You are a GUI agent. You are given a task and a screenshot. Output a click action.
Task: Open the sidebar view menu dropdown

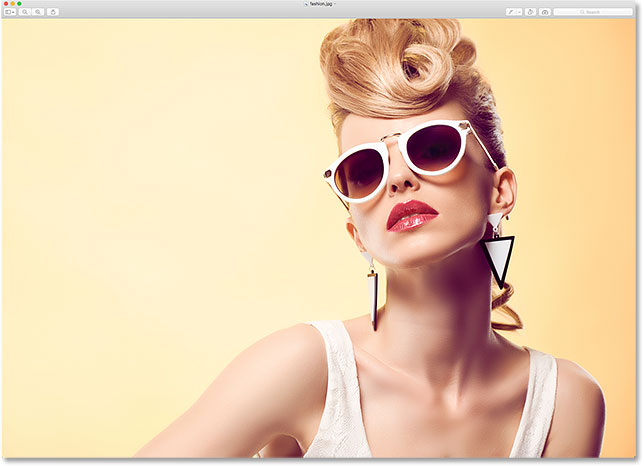click(10, 12)
